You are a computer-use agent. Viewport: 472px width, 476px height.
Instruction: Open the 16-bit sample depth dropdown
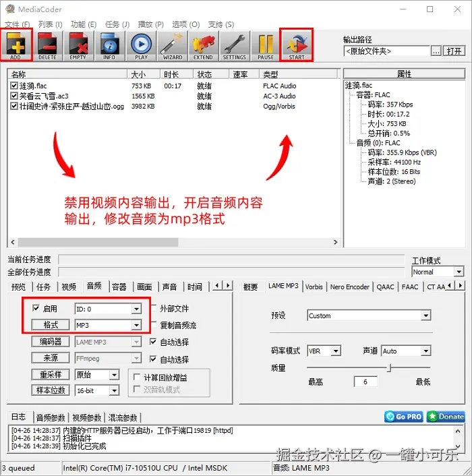97,390
